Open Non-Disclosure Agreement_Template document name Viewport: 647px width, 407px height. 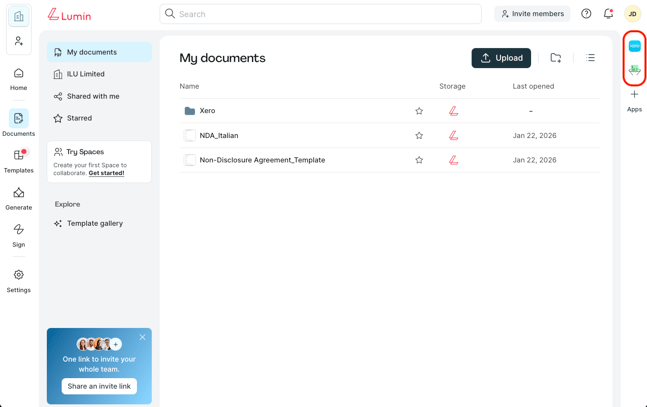262,160
